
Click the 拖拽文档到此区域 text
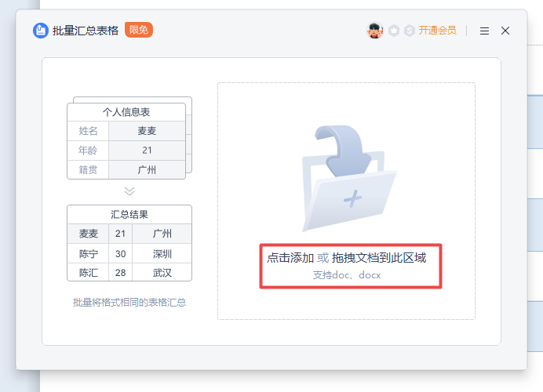(x=379, y=257)
